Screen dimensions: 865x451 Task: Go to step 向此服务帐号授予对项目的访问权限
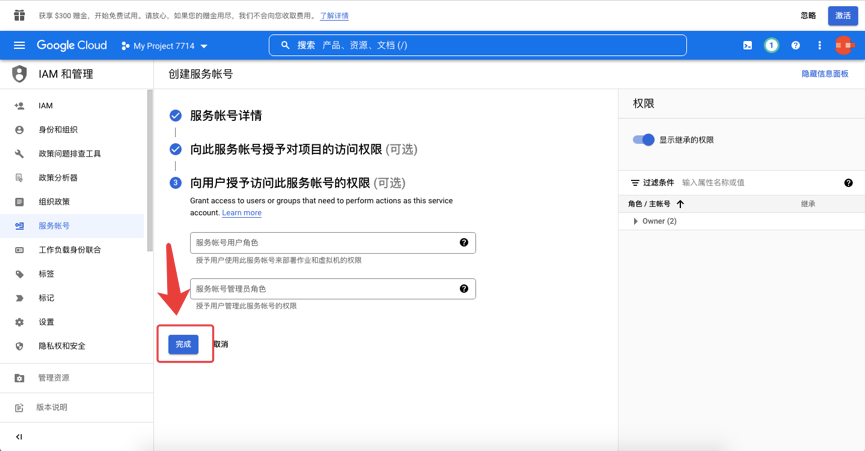(x=293, y=149)
